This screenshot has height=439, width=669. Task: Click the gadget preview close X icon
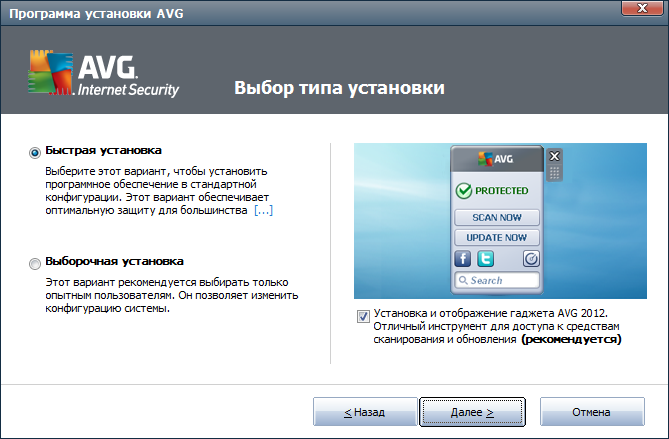tap(554, 156)
